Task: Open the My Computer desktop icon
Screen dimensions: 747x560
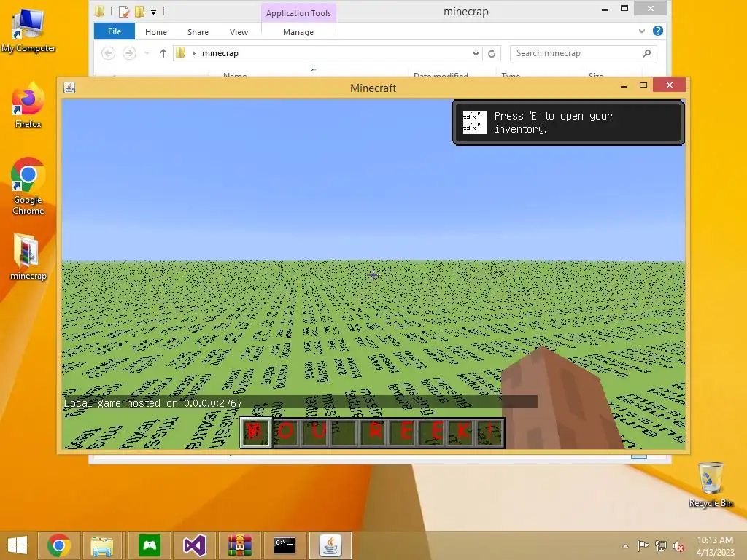Action: pyautogui.click(x=28, y=31)
